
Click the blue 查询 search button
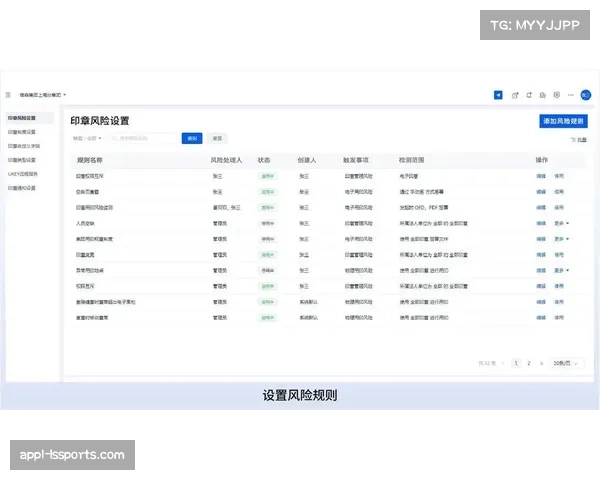pyautogui.click(x=192, y=138)
